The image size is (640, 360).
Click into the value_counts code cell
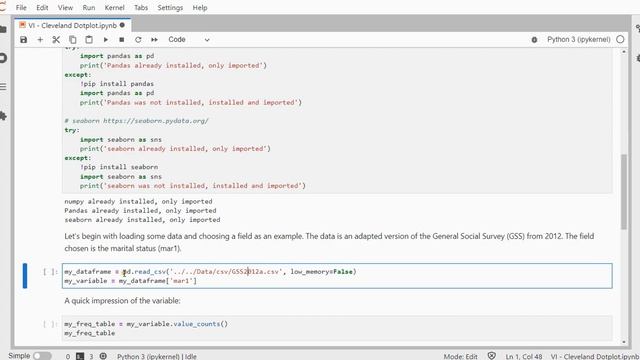tap(337, 328)
